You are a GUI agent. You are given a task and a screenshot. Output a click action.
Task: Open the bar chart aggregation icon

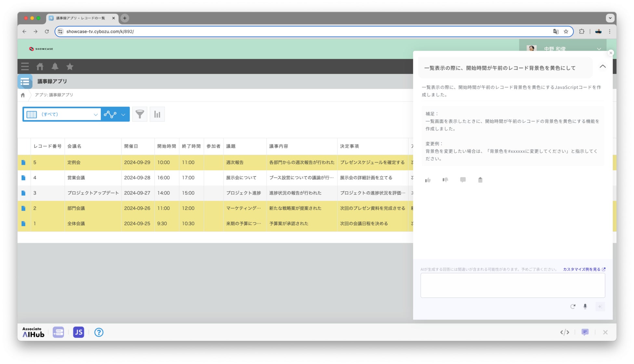tap(157, 114)
